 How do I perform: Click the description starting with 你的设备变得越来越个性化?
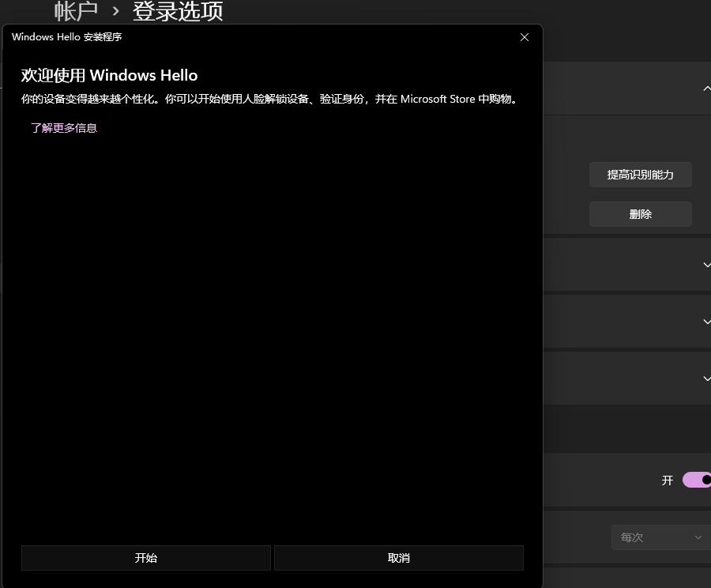point(270,99)
